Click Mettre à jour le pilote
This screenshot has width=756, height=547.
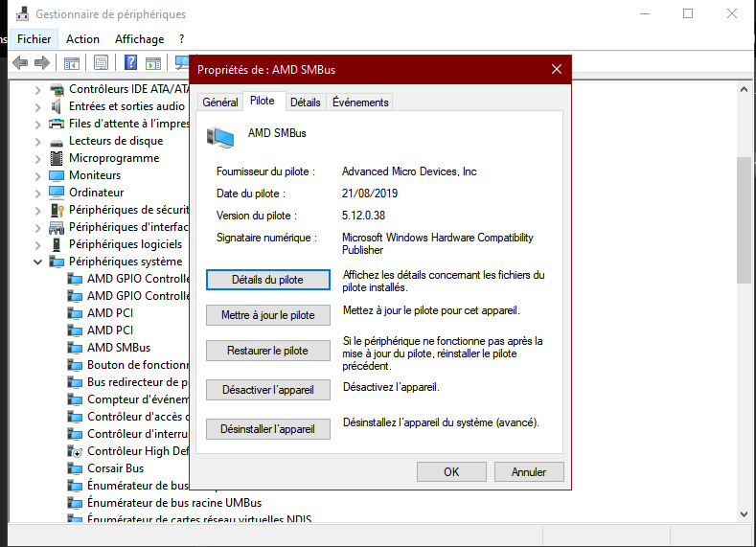coord(267,315)
